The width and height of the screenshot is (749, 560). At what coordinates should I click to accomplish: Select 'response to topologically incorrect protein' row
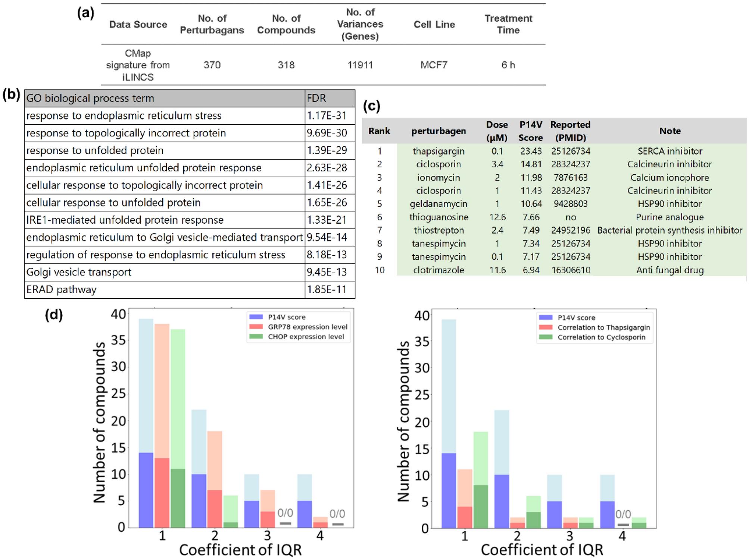tap(190, 133)
